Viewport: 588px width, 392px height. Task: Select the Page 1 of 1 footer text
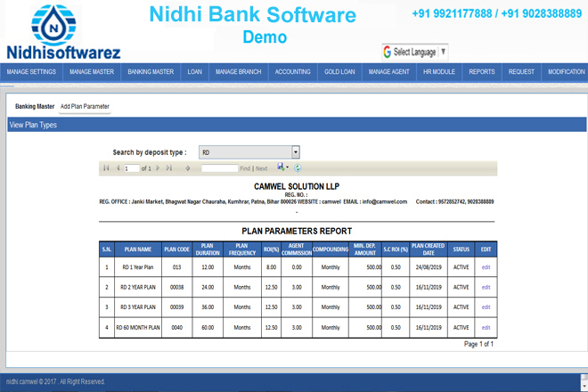tap(478, 344)
